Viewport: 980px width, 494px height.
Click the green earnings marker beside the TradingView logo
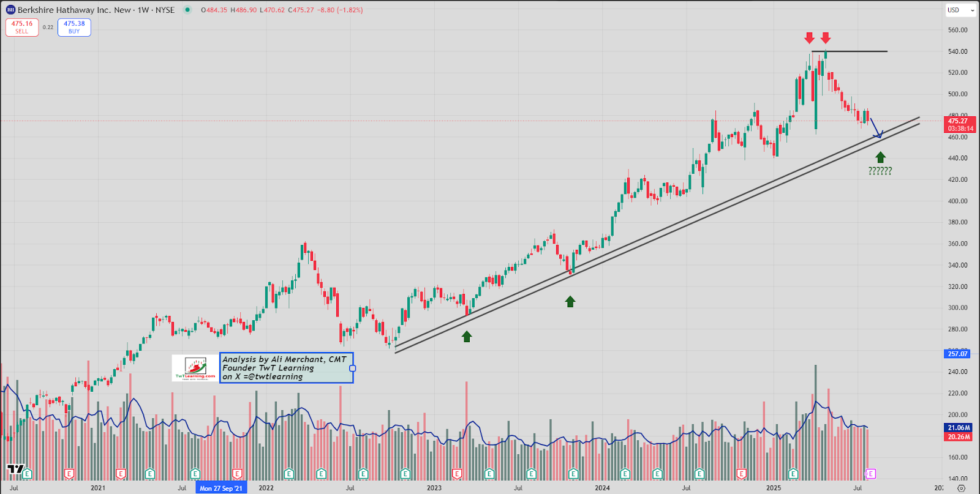coord(28,474)
